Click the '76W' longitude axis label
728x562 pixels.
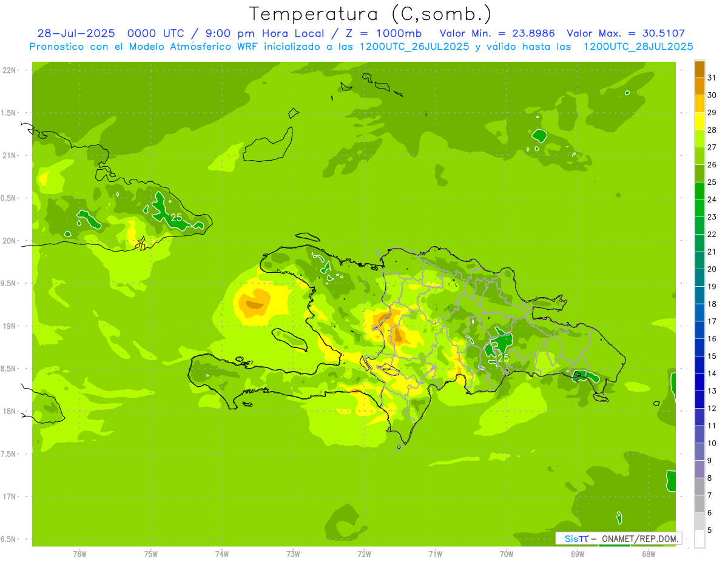pyautogui.click(x=79, y=554)
